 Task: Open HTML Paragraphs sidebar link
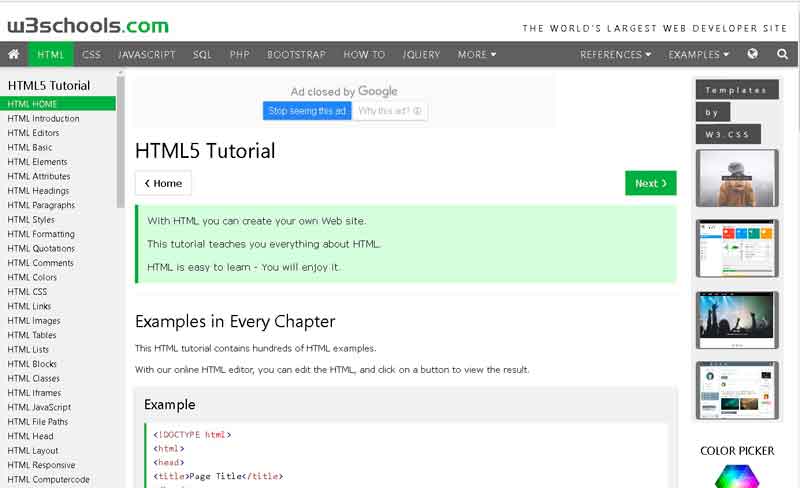click(x=41, y=205)
